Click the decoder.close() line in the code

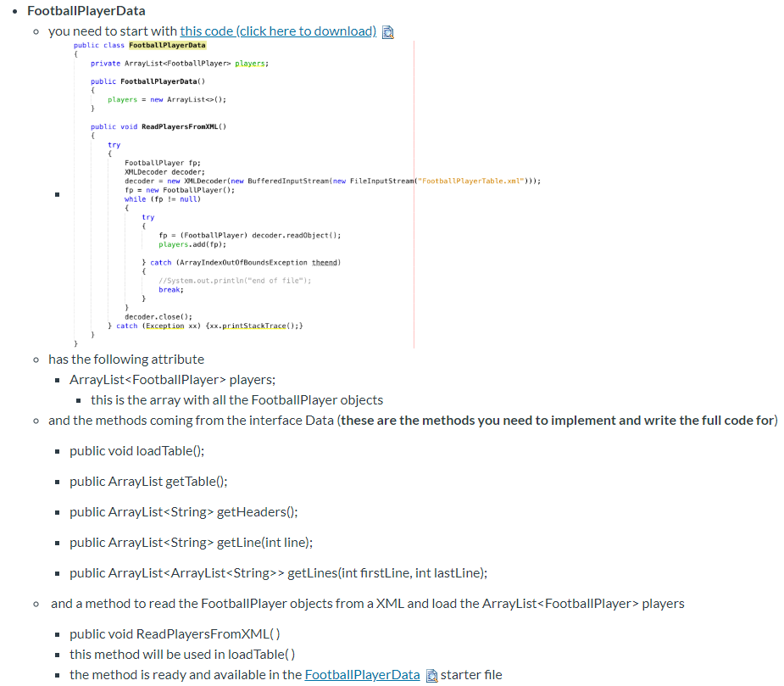(x=160, y=316)
